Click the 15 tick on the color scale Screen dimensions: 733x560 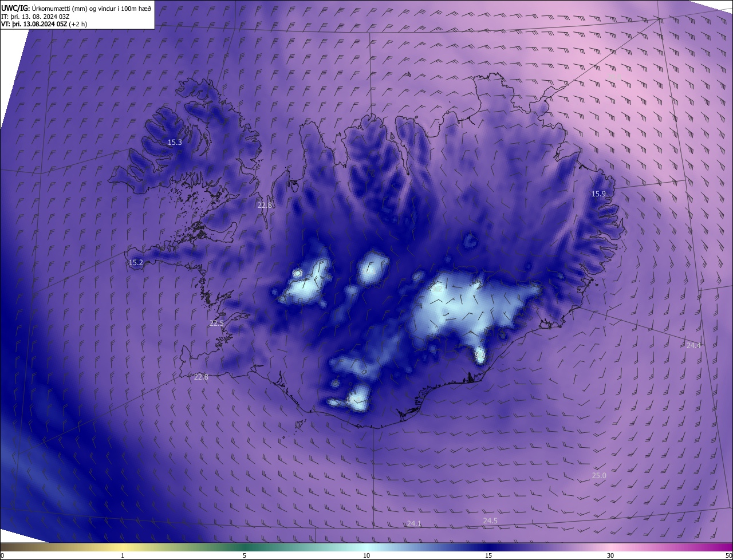(x=488, y=555)
